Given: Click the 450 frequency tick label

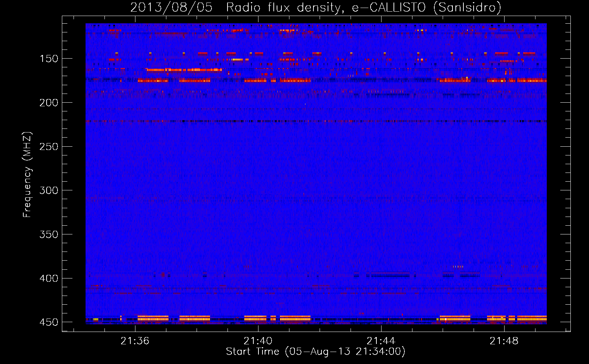Looking at the screenshot, I should click(48, 323).
